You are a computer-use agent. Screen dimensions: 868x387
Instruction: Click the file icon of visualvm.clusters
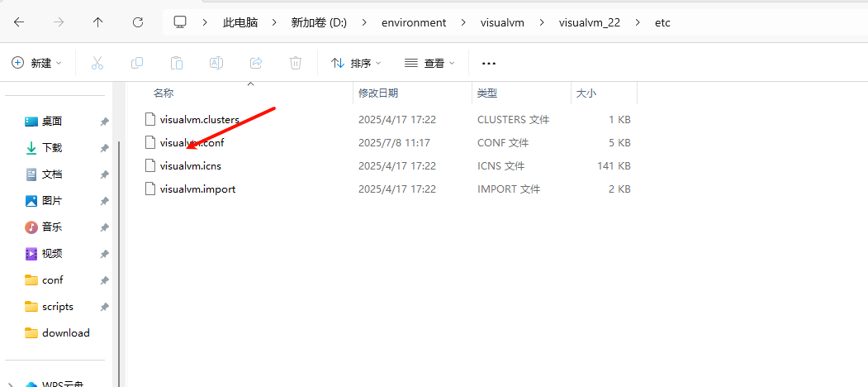click(x=149, y=119)
